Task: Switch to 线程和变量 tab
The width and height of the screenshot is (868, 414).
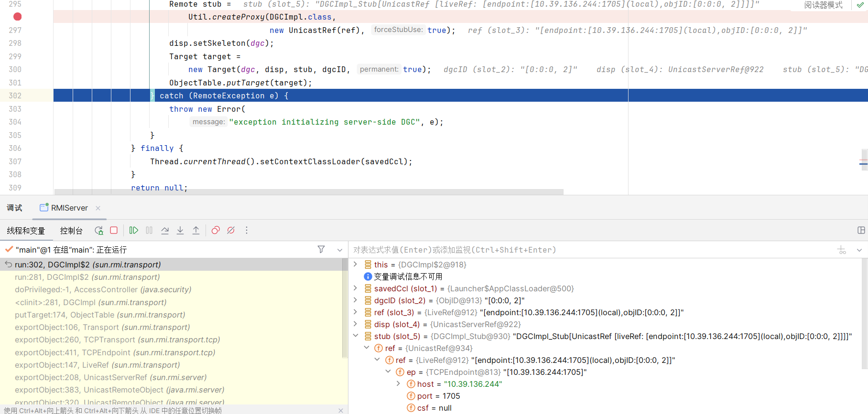Action: (x=26, y=231)
